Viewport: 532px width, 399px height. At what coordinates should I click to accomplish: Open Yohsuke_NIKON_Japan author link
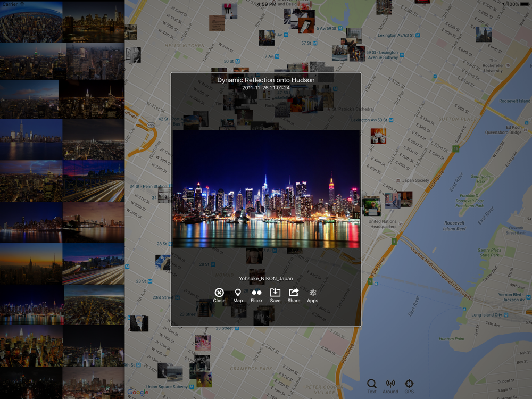[265, 278]
